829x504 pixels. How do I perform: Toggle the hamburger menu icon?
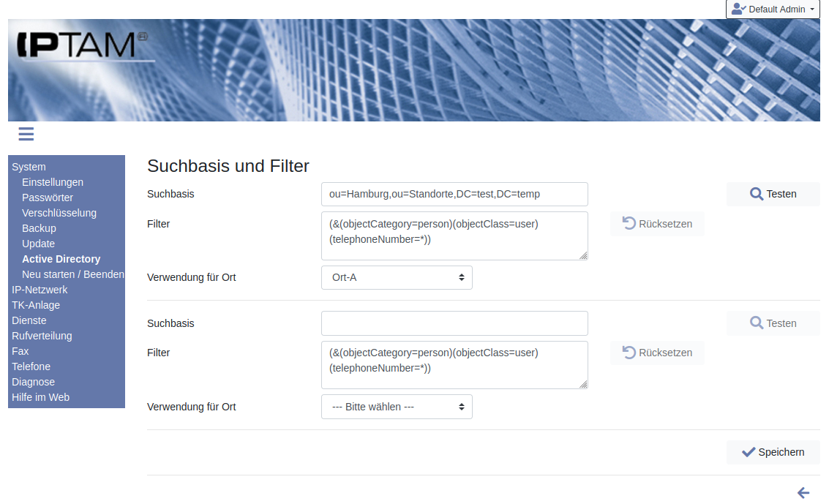coord(26,134)
